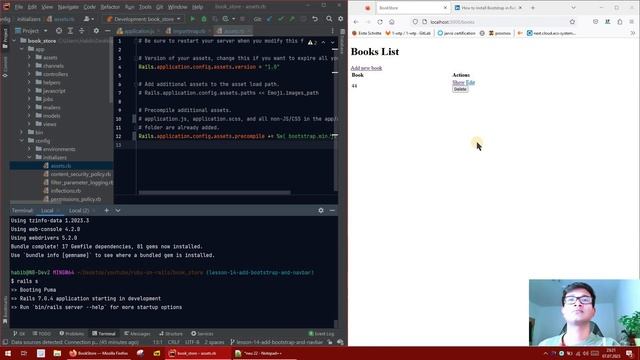
Task: Click the Git rollback undo arrow icon
Action: point(315,19)
